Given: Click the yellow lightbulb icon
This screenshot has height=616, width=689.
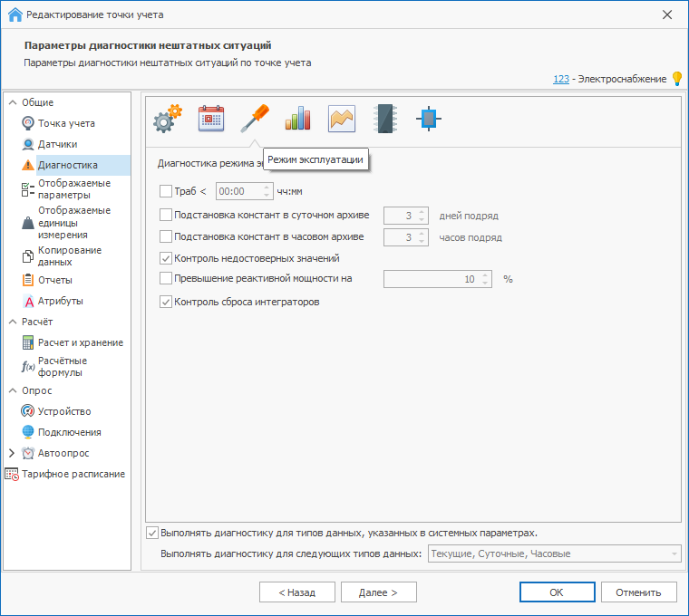Looking at the screenshot, I should [x=676, y=79].
